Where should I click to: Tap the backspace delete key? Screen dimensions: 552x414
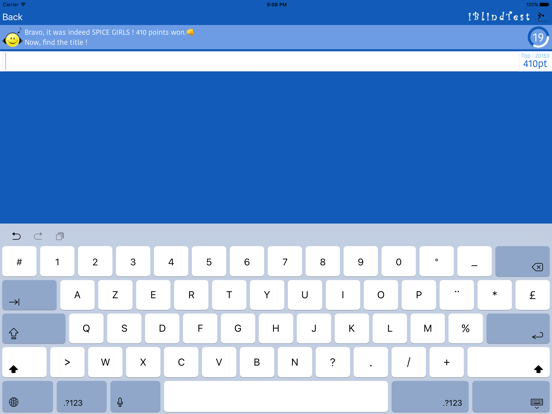point(522,261)
